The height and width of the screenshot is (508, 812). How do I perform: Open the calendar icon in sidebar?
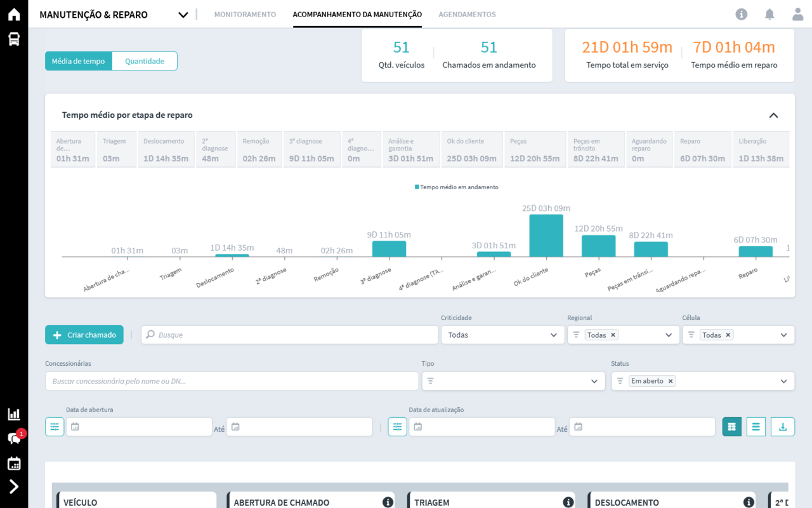(14, 464)
